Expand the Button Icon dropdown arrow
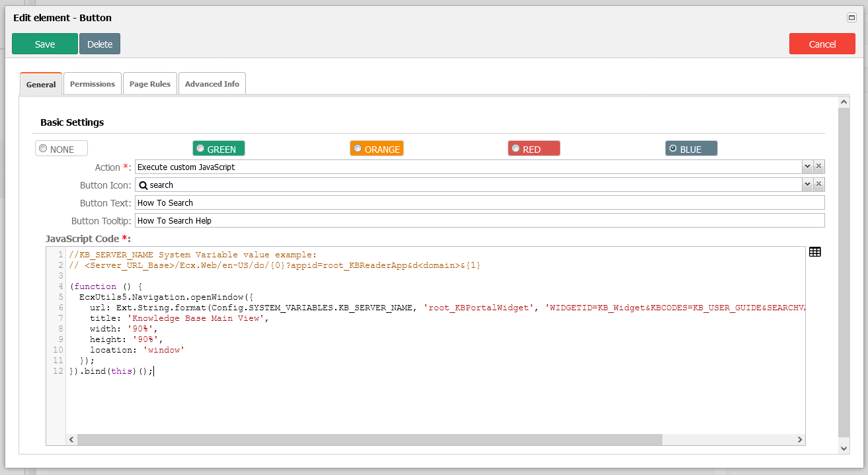Screen dimensions: 868x475 807,184
